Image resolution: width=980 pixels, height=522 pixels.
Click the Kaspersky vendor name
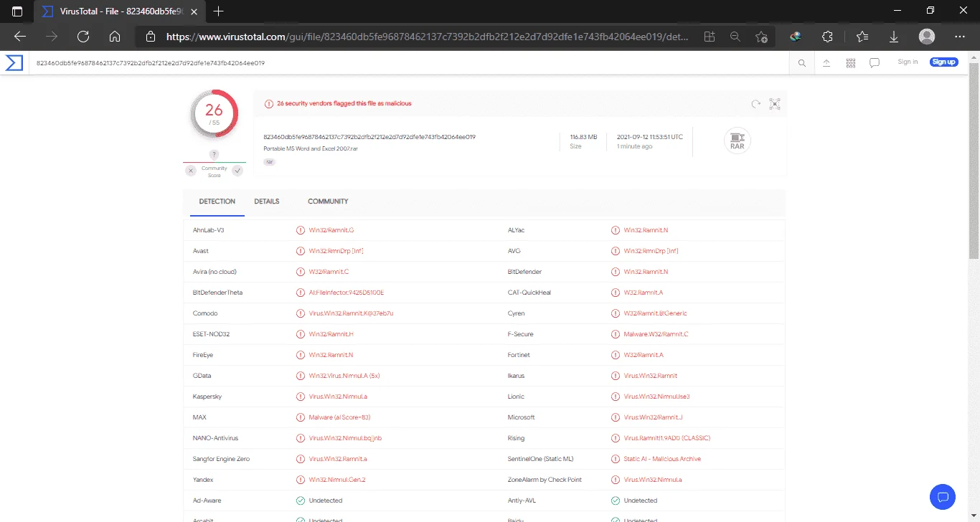[x=207, y=397]
